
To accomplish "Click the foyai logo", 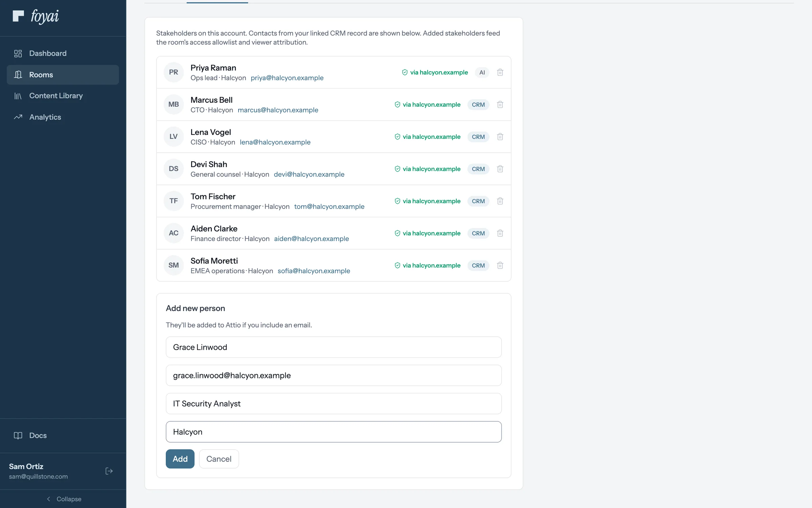I will [x=36, y=16].
